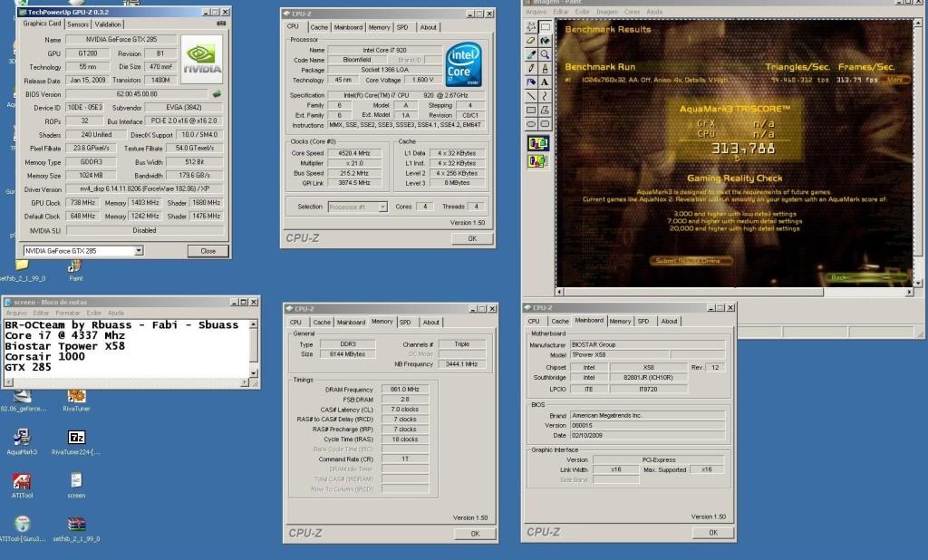928x560 pixels.
Task: Open the Cache tab in top CPU-Z window
Action: coord(319,27)
